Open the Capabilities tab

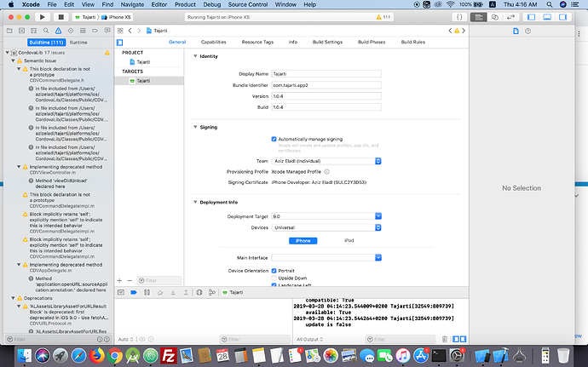213,42
